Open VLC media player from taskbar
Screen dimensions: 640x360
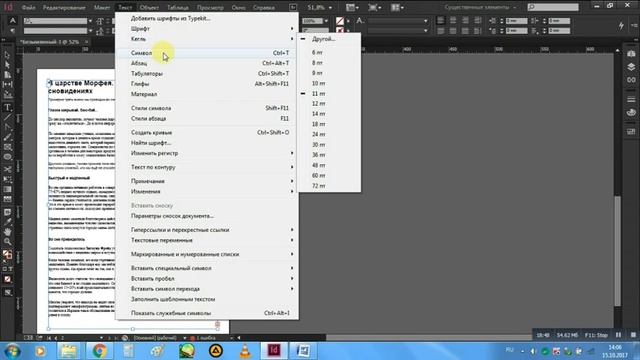point(245,351)
